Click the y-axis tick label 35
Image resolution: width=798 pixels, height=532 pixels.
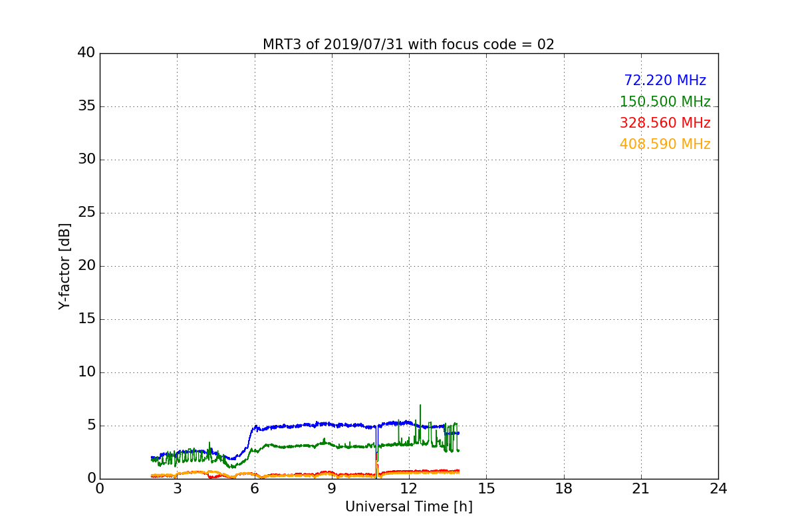coord(86,106)
